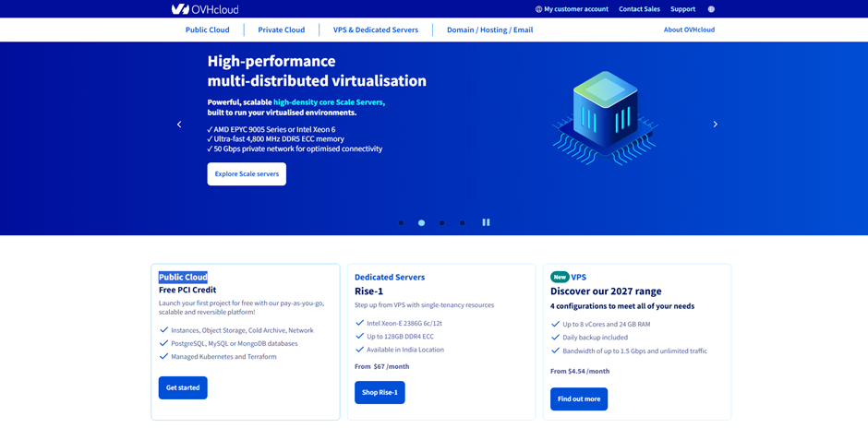Click 4 configurations to meet your needs text
This screenshot has width=868, height=428.
click(x=622, y=306)
